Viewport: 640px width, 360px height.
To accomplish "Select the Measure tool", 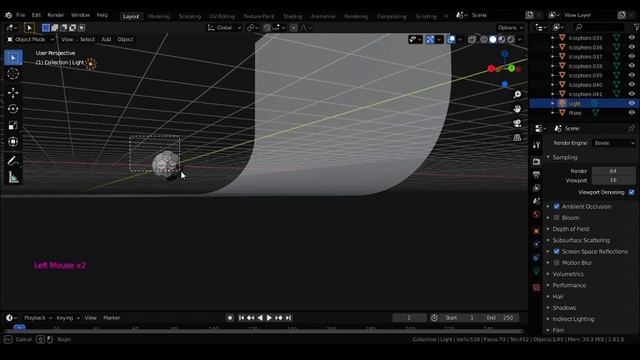I will pyautogui.click(x=13, y=177).
